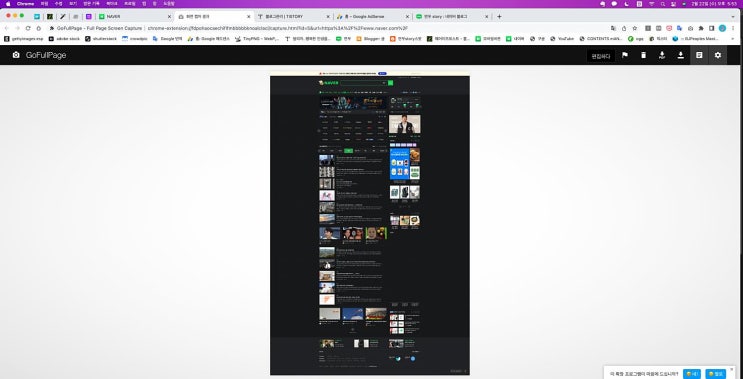Viewport: 743px width, 379px height.
Task: Expand hidden bookmarks overflow chevron
Action: [x=734, y=39]
